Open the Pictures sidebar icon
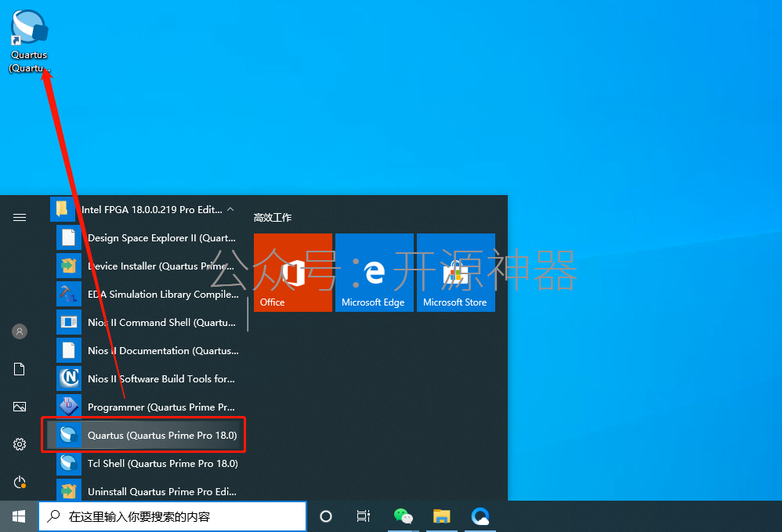 point(20,407)
